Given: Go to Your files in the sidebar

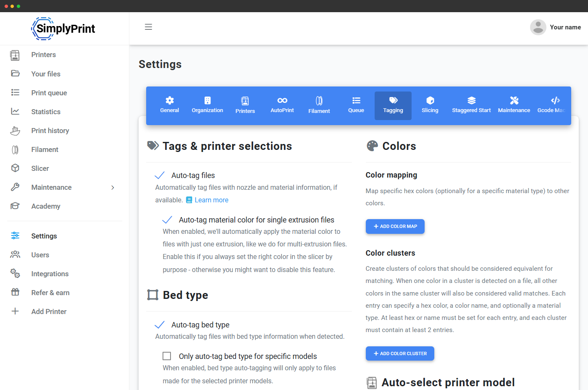Looking at the screenshot, I should pos(46,74).
